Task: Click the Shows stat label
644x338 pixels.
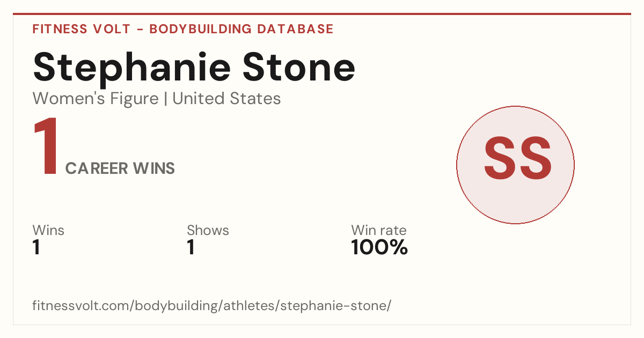Action: click(208, 231)
